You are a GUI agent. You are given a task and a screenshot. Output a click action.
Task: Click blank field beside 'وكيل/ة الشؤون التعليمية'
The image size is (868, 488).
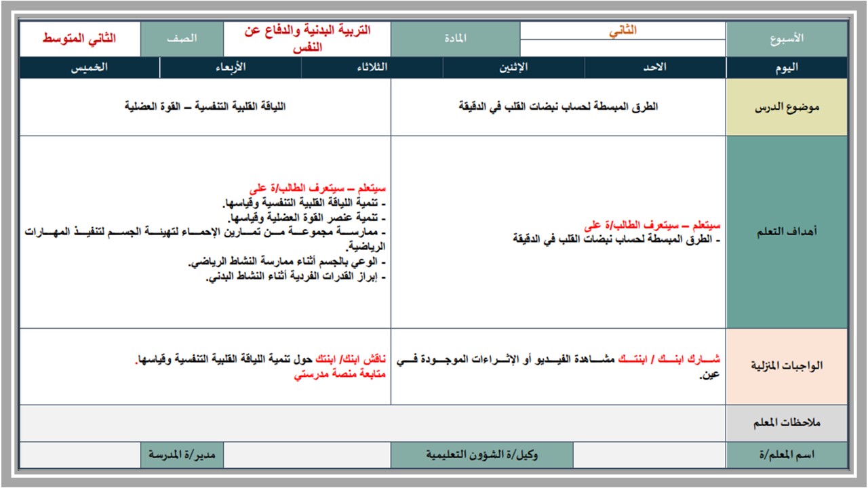(x=307, y=455)
